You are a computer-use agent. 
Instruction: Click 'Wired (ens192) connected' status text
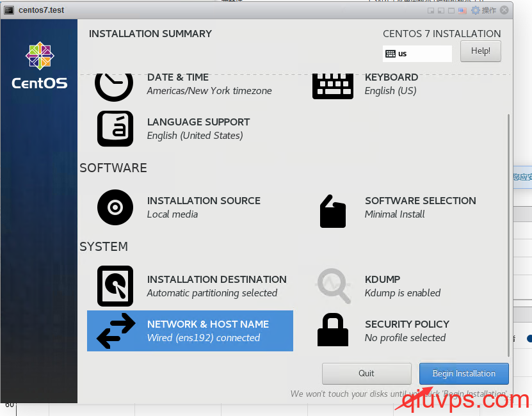(x=204, y=338)
